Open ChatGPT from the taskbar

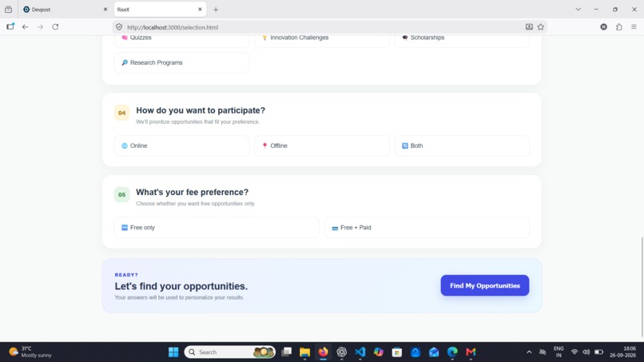[x=342, y=352]
